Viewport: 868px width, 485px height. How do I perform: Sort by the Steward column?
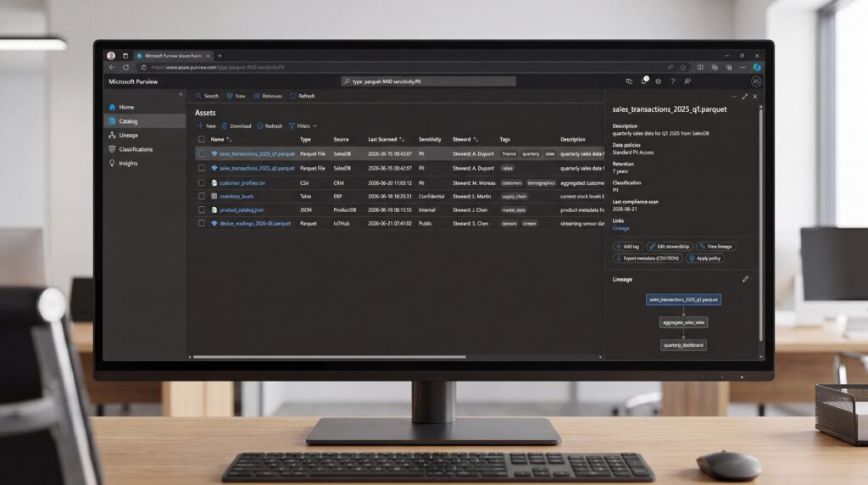click(476, 140)
